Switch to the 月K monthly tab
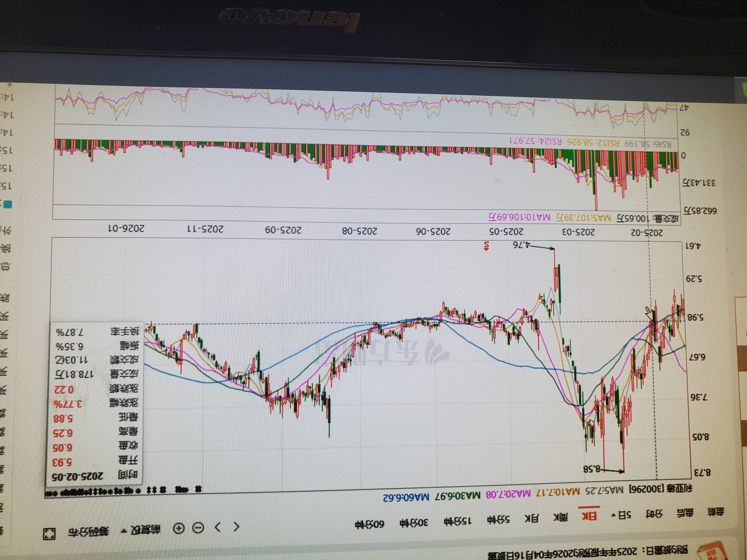Screen dimensions: 747x560 tap(532, 518)
